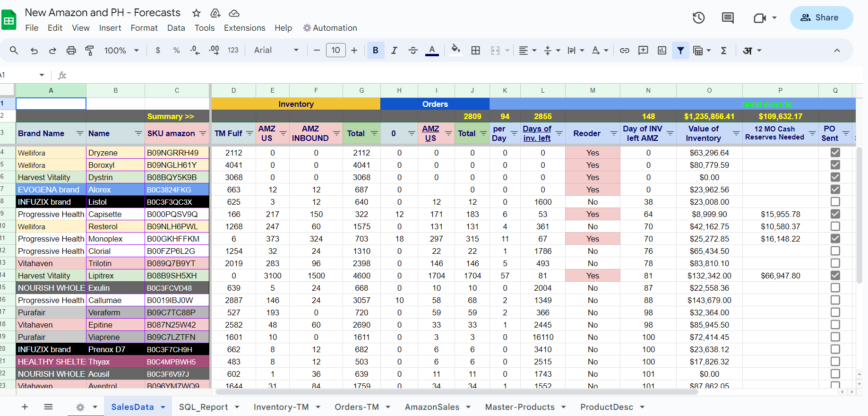Check PO Sent for Resterol row

835,226
